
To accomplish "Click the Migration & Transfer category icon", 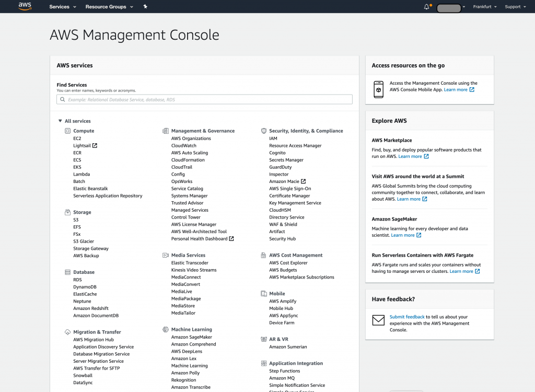I will (x=67, y=332).
